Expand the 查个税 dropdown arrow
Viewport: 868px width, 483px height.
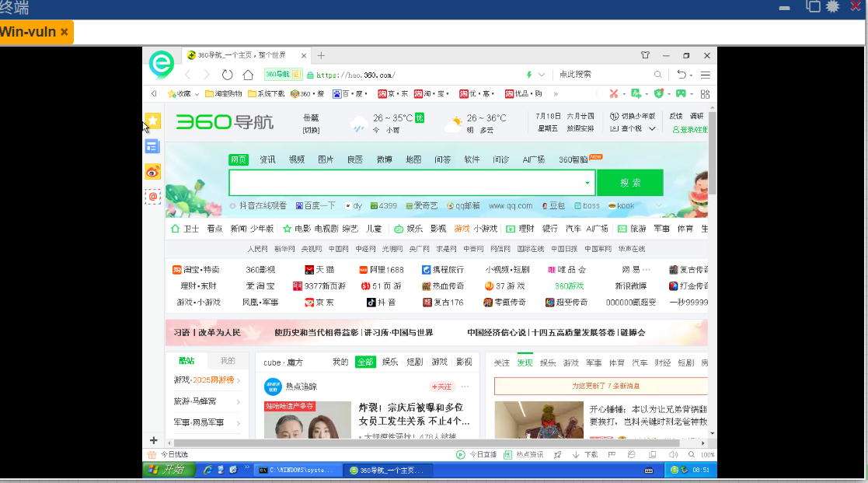pos(652,128)
